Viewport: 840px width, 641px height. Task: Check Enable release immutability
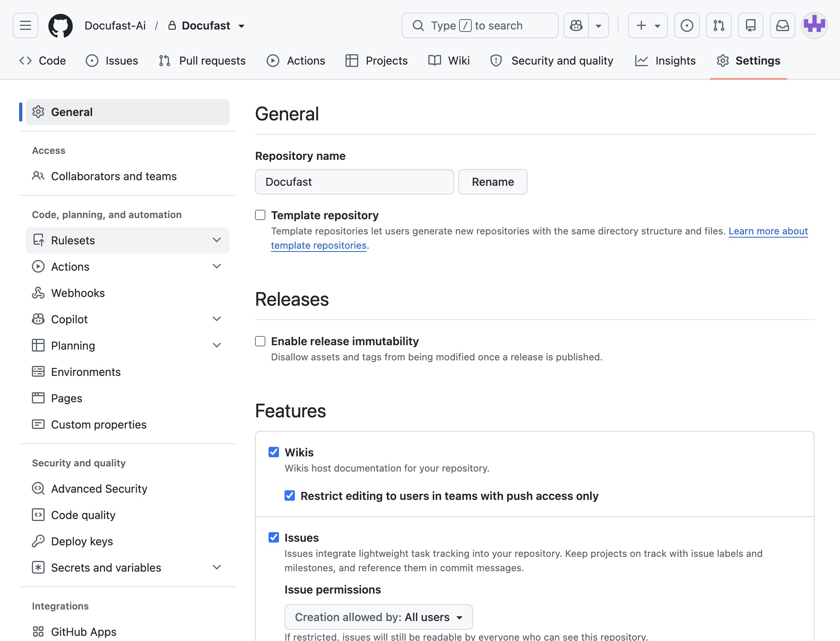(260, 341)
